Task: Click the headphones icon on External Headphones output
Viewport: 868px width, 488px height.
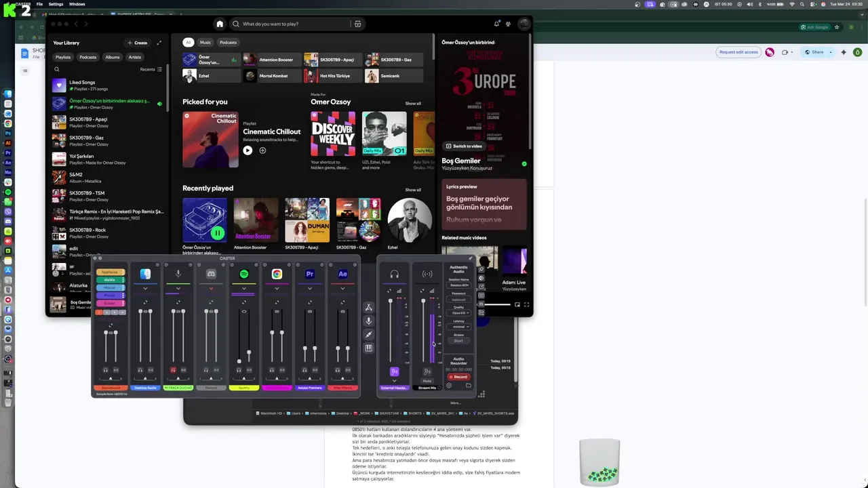Action: (394, 274)
